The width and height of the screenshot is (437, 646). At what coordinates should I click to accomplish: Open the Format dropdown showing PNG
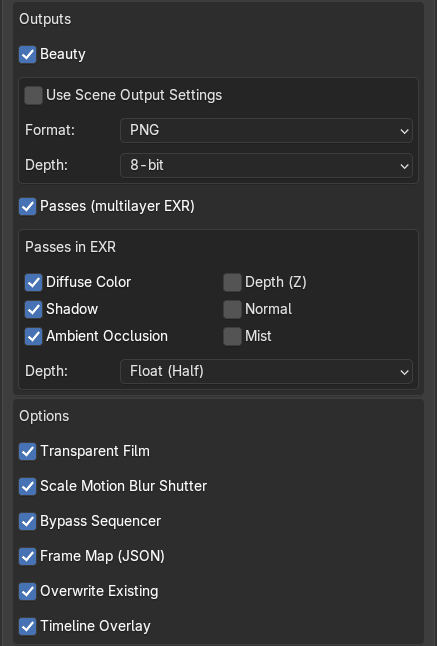(x=266, y=130)
